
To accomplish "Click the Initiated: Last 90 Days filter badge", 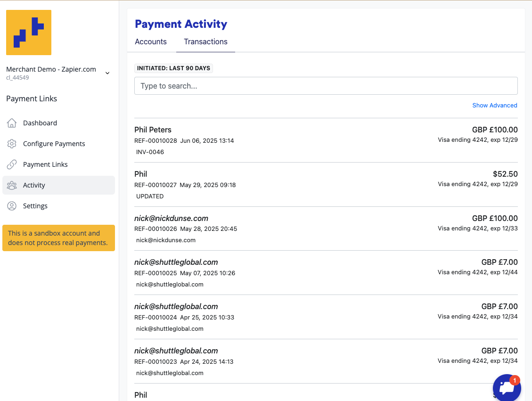I will (173, 68).
